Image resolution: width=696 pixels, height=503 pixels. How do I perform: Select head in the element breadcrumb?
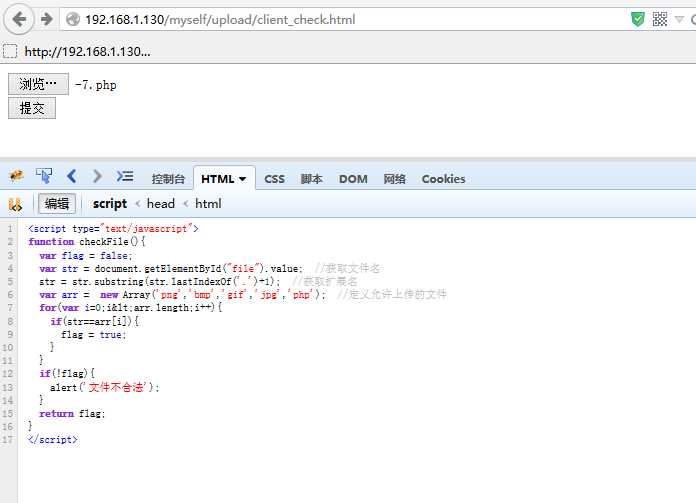pyautogui.click(x=161, y=204)
